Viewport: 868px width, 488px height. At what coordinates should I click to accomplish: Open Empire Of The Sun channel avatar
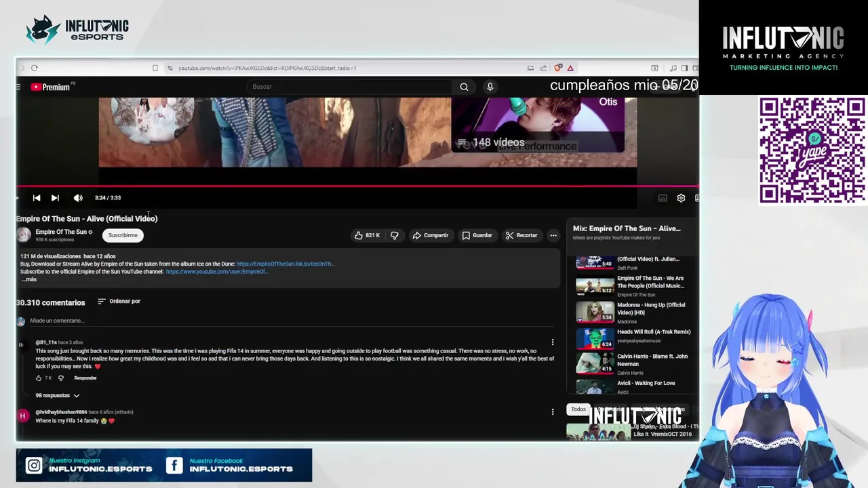pyautogui.click(x=24, y=235)
